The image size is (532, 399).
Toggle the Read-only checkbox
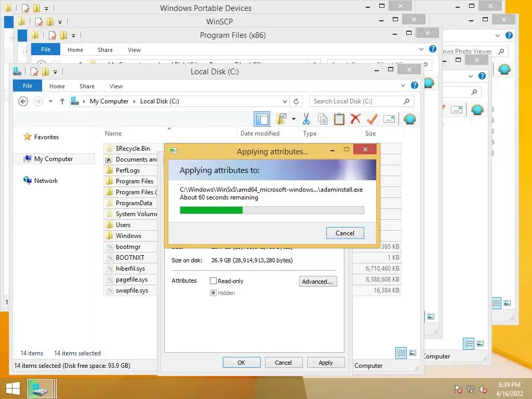pyautogui.click(x=213, y=281)
